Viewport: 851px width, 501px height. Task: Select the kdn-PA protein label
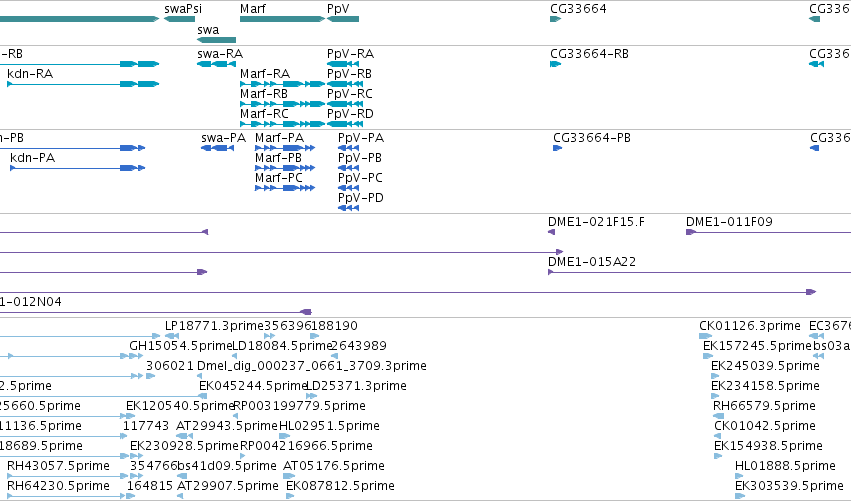[33, 158]
